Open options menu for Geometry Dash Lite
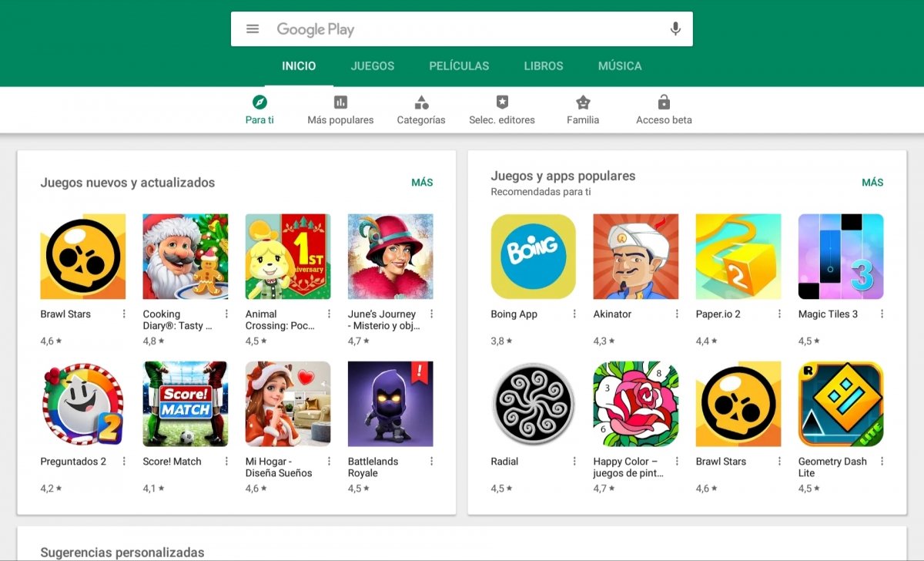Screen dimensions: 924x561 [x=882, y=461]
